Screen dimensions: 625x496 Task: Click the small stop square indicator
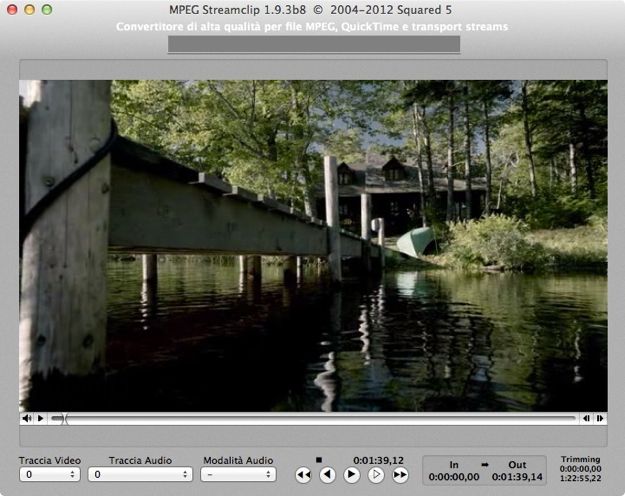click(319, 460)
